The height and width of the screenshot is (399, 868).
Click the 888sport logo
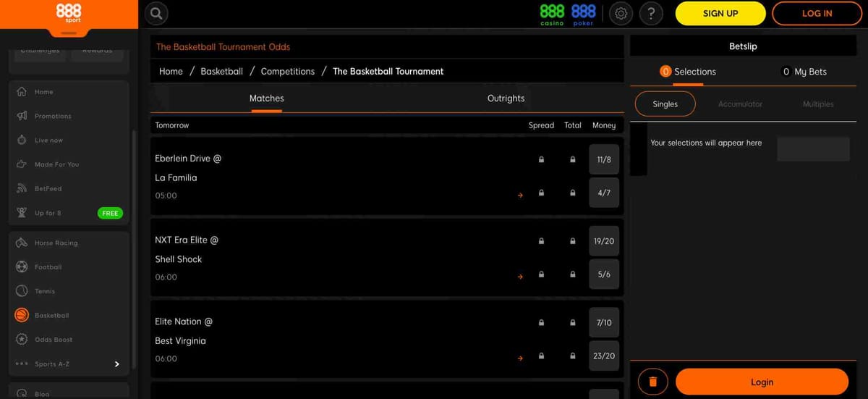[69, 13]
